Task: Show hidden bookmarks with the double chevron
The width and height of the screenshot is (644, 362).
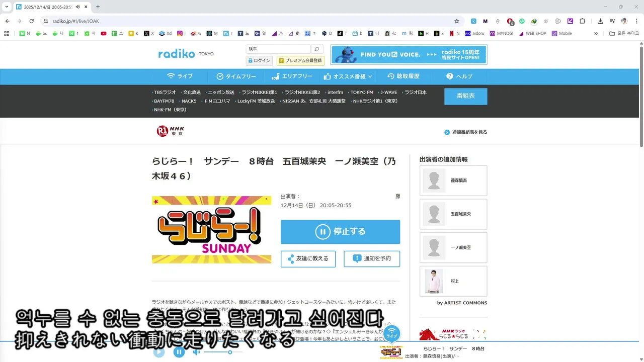Action: pos(596,34)
